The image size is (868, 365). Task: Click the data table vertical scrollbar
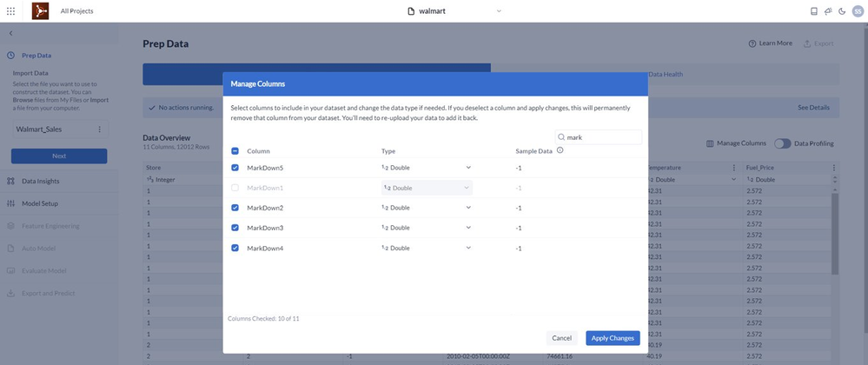(x=835, y=233)
